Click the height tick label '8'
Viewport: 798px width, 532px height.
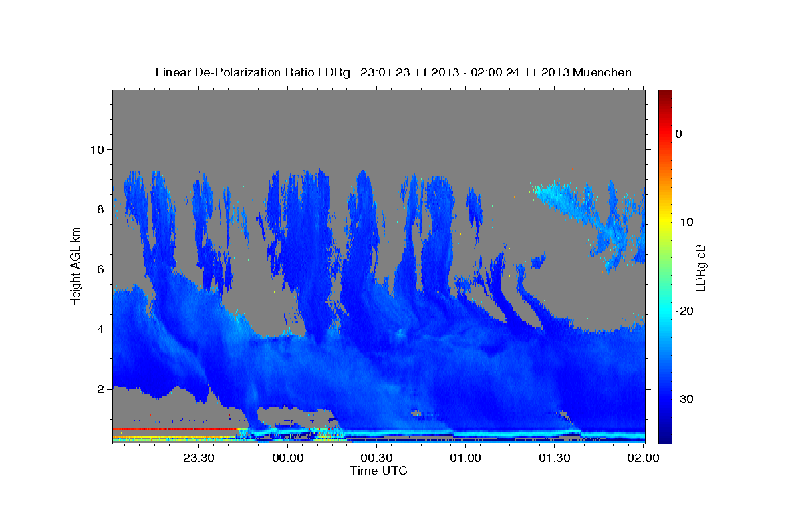[100, 209]
